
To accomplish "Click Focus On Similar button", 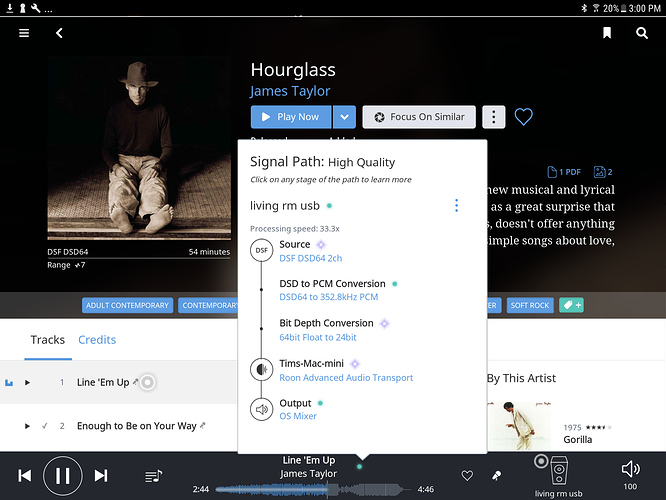I will coord(419,117).
